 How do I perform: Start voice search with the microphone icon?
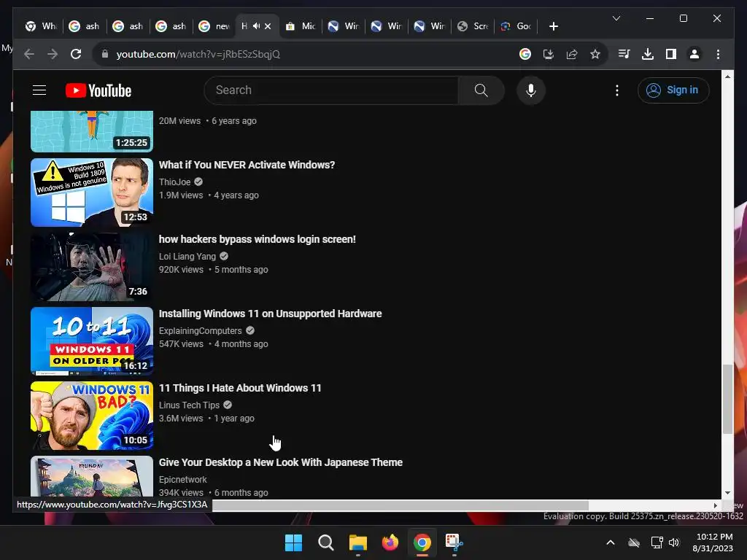click(531, 90)
